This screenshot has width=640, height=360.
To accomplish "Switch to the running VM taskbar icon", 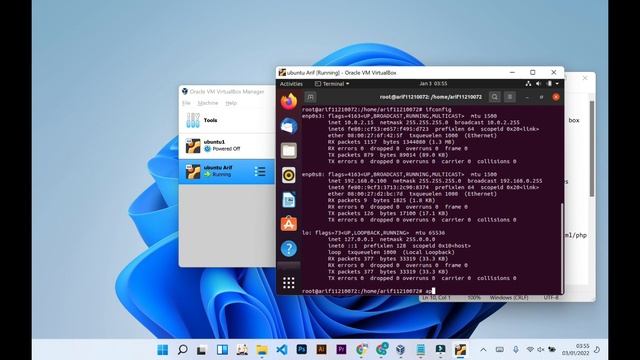I will [460, 350].
